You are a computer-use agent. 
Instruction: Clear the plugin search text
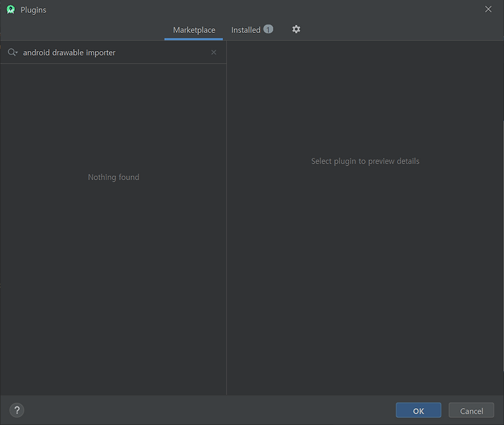click(x=214, y=52)
